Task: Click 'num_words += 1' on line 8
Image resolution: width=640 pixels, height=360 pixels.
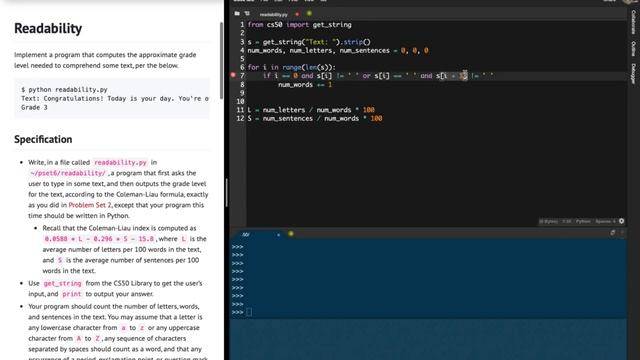Action: click(x=305, y=84)
